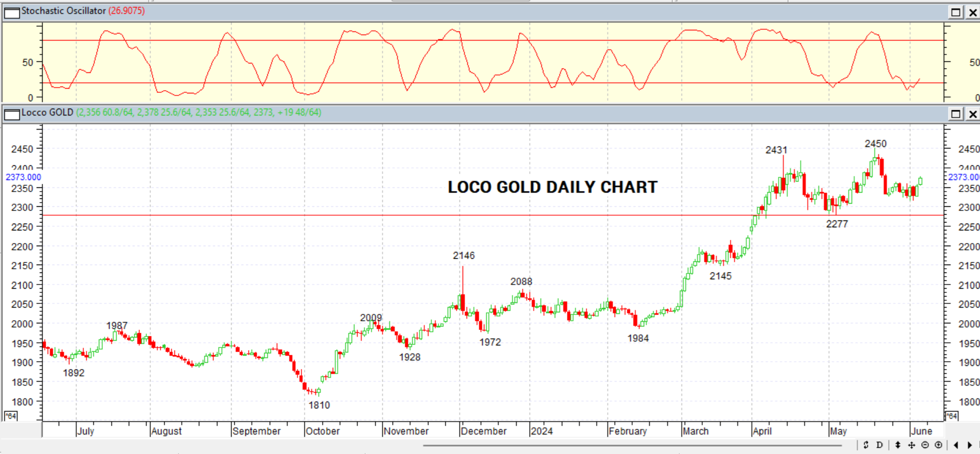Click the 1800 tick on left price axis

(22, 402)
